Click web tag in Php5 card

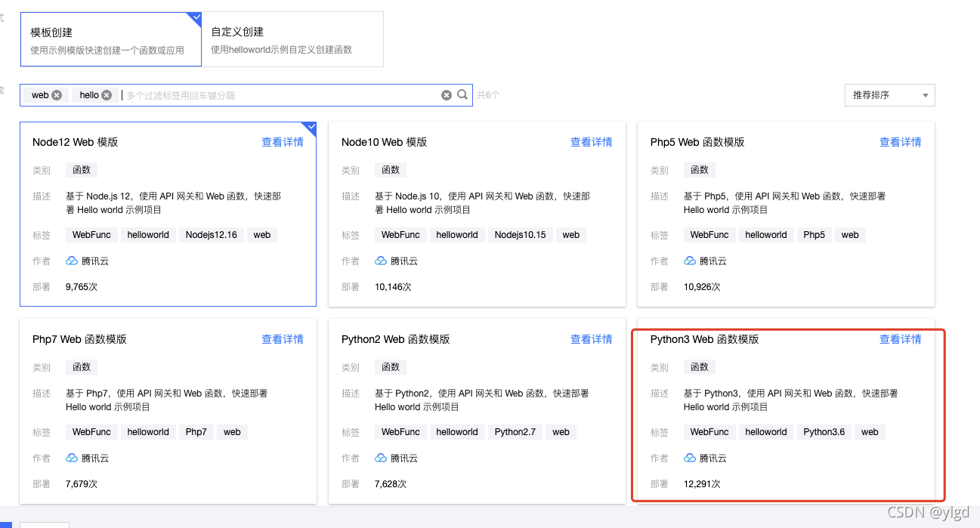(850, 235)
